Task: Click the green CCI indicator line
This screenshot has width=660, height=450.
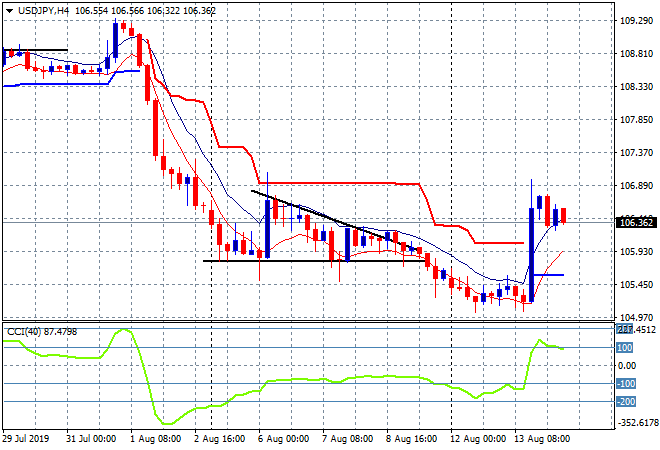Action: click(x=300, y=381)
